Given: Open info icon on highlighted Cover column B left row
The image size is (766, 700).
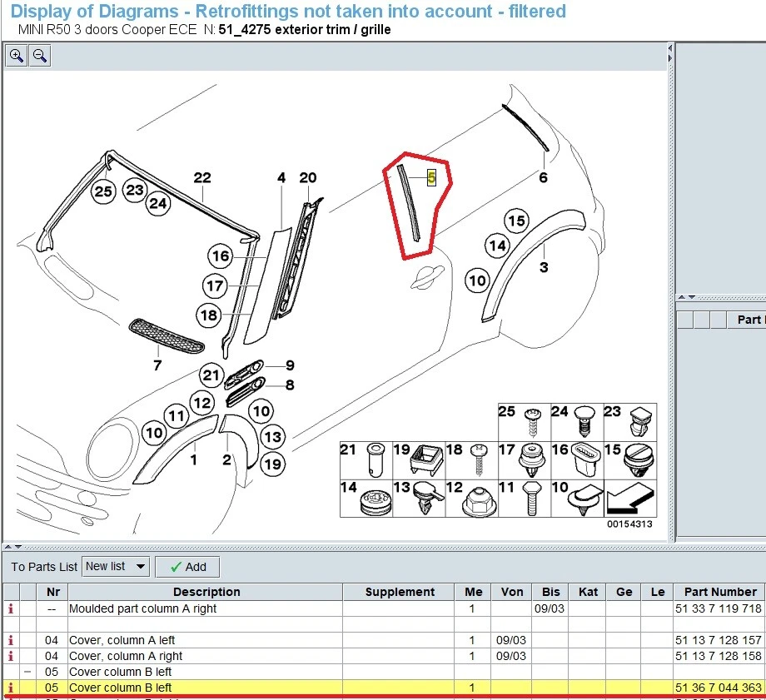Looking at the screenshot, I should pyautogui.click(x=10, y=688).
